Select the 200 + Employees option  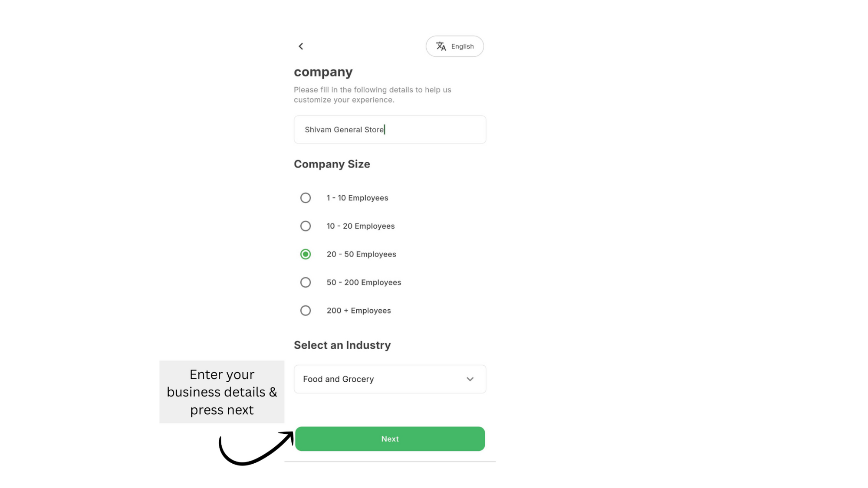(306, 310)
